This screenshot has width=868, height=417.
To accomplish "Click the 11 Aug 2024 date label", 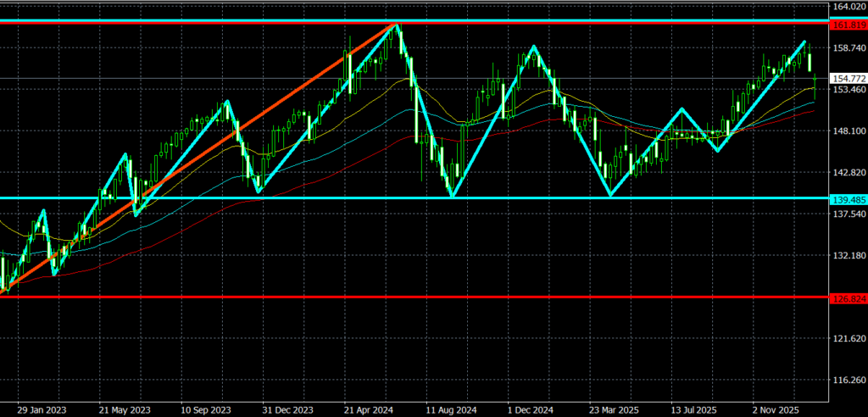I will 449,408.
